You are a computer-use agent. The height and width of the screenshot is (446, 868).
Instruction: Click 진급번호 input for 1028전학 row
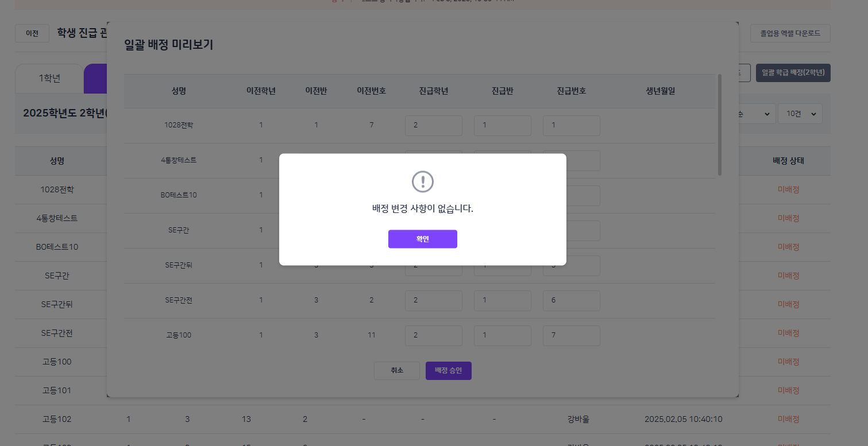tap(571, 126)
